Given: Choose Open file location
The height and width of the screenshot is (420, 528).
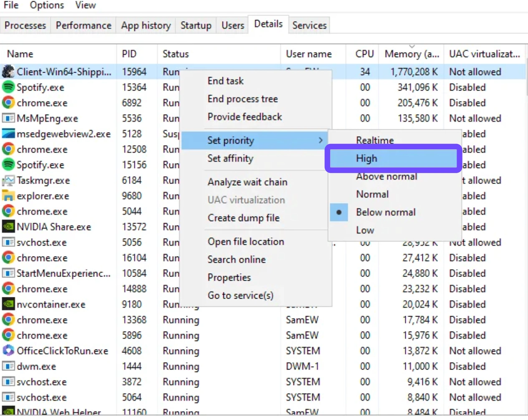Looking at the screenshot, I should [x=245, y=241].
